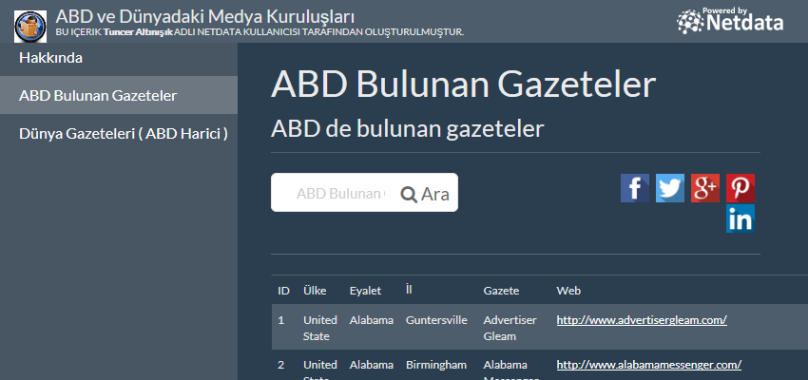Click the Eyalet column header
The image size is (808, 380).
point(365,291)
